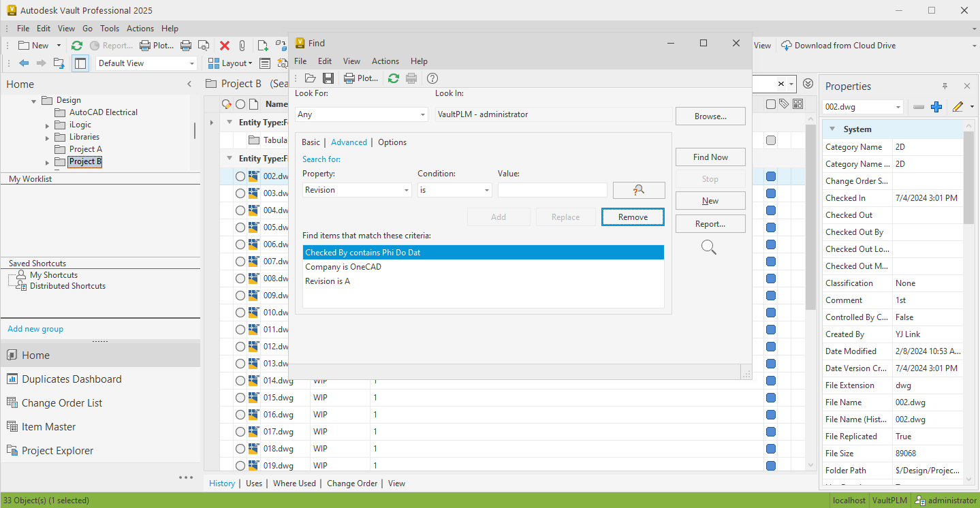
Task: Toggle the blue checkbox in the 002.dwg row
Action: pyautogui.click(x=771, y=176)
